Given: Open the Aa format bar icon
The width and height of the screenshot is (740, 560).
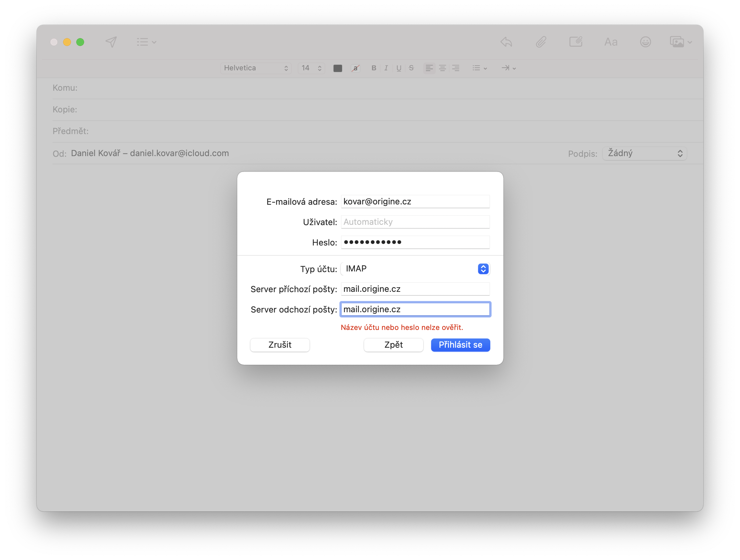Looking at the screenshot, I should (x=611, y=41).
